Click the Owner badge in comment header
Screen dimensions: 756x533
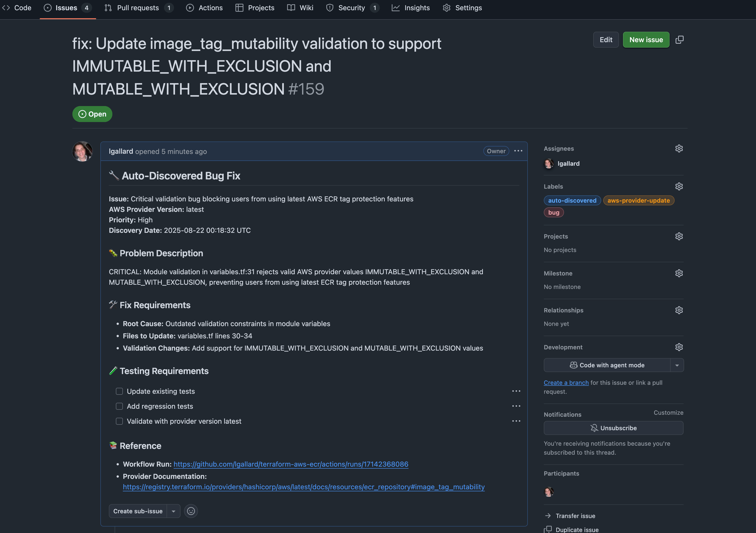coord(496,151)
